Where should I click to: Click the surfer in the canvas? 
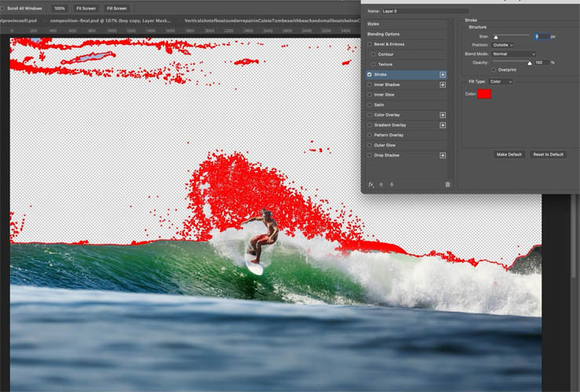(262, 237)
